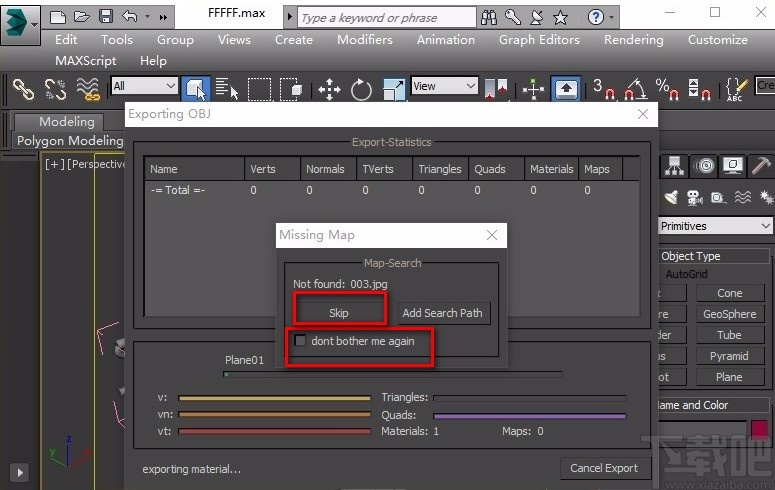Save the file using floppy icon
This screenshot has width=775, height=490.
(x=106, y=17)
